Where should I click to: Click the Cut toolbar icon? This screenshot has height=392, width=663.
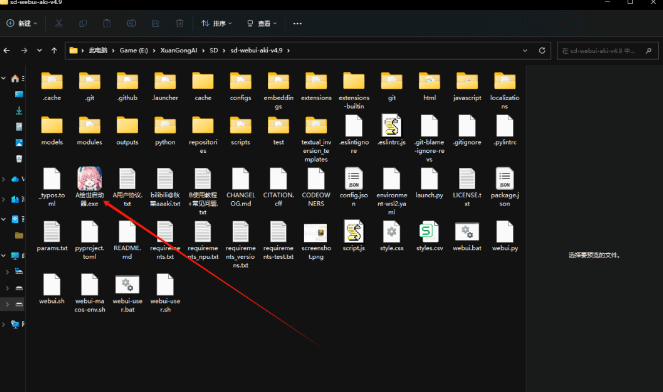[x=59, y=23]
